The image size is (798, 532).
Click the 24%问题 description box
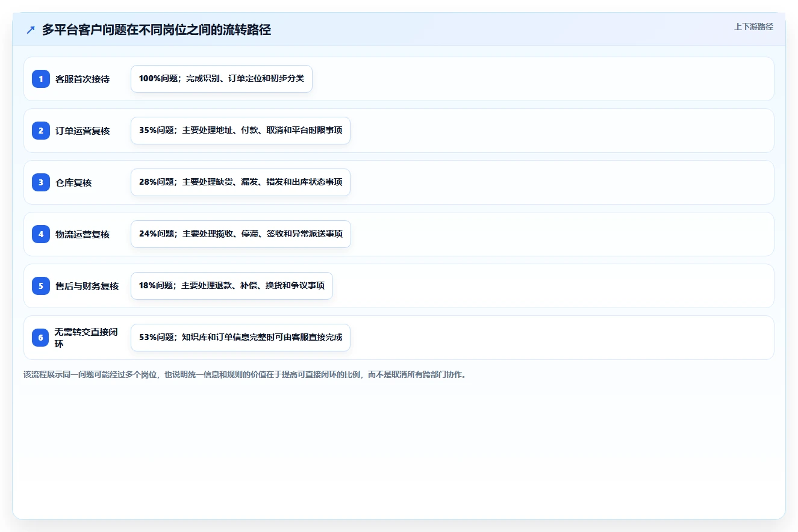coord(241,234)
